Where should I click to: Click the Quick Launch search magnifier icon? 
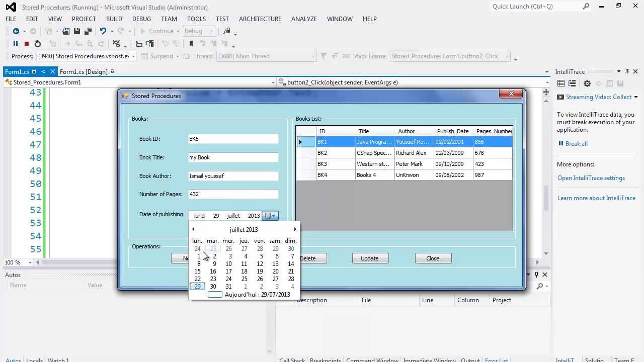tap(586, 7)
